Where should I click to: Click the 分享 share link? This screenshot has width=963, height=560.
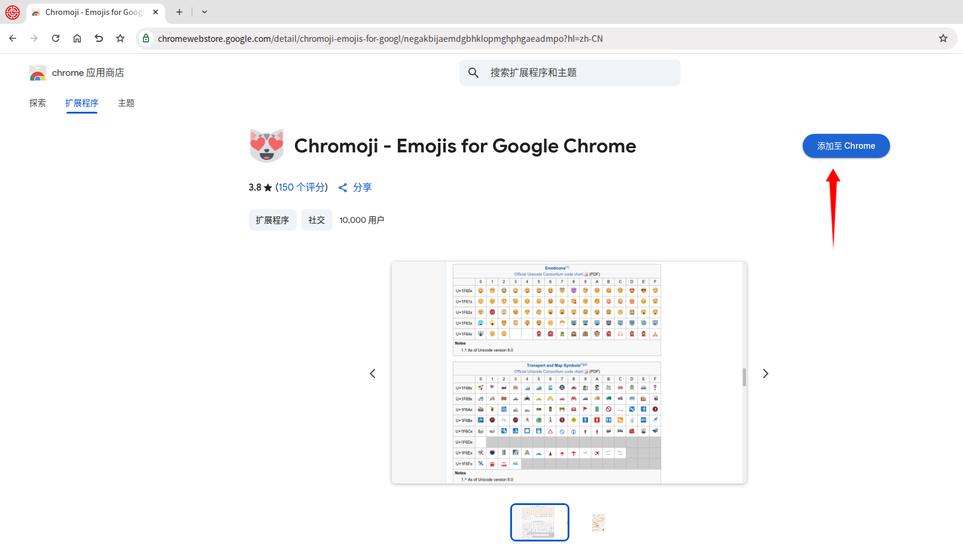355,187
